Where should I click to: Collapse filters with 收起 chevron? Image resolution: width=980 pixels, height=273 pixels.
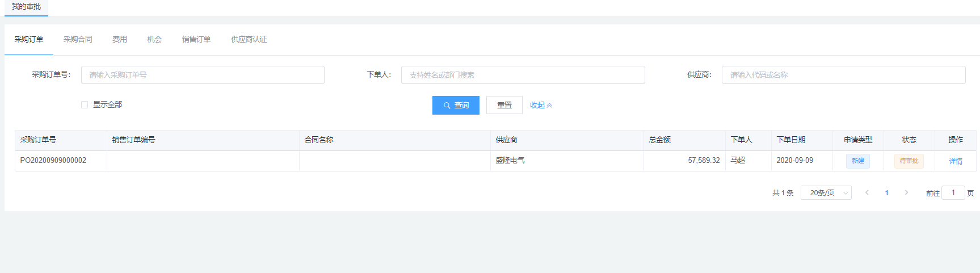[x=541, y=105]
